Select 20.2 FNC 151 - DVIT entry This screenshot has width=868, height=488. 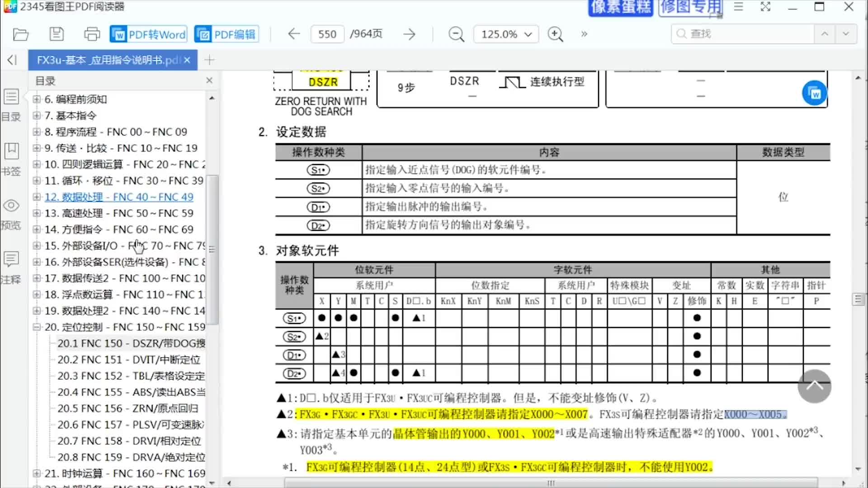tap(129, 360)
